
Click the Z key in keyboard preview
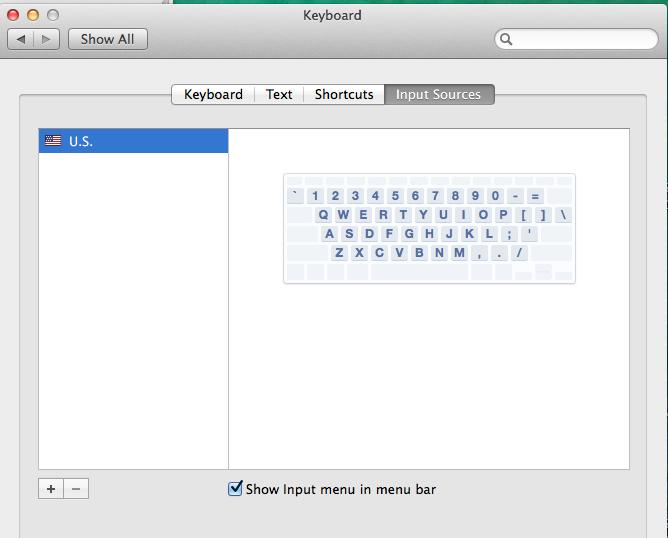tap(339, 253)
